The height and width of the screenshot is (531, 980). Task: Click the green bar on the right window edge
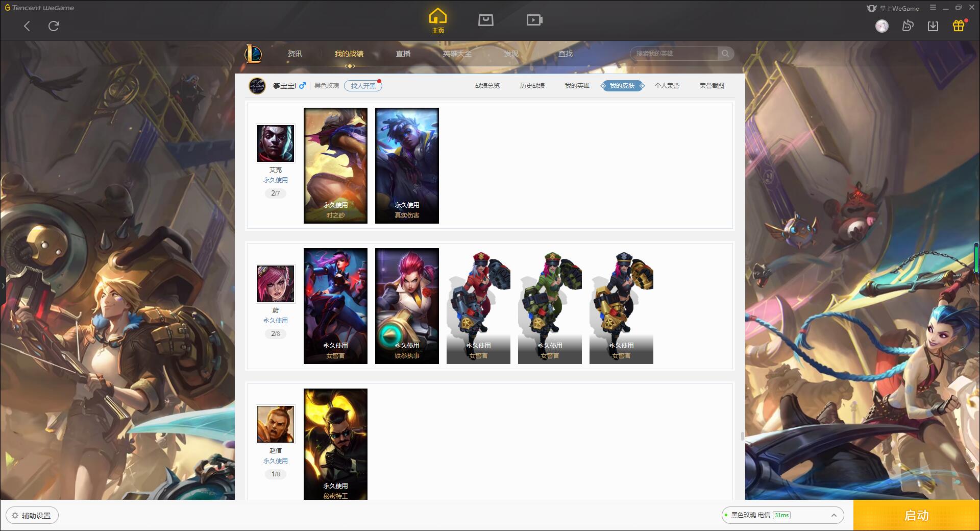click(977, 258)
